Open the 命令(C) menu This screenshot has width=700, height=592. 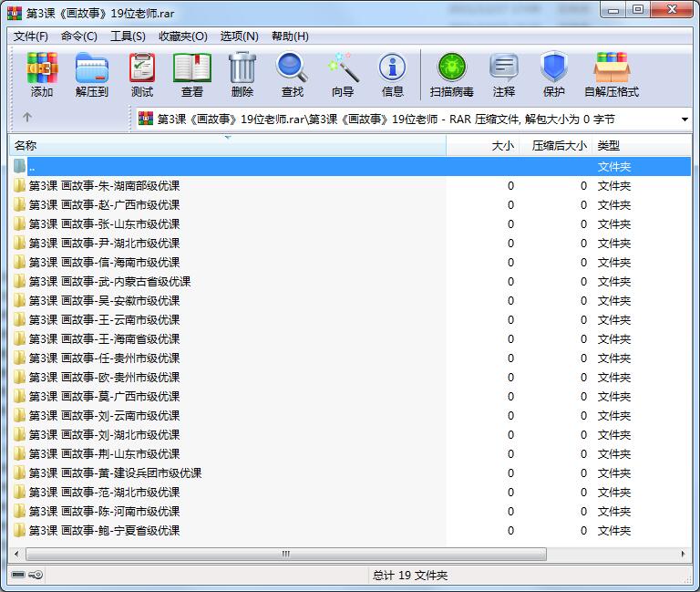pos(79,36)
